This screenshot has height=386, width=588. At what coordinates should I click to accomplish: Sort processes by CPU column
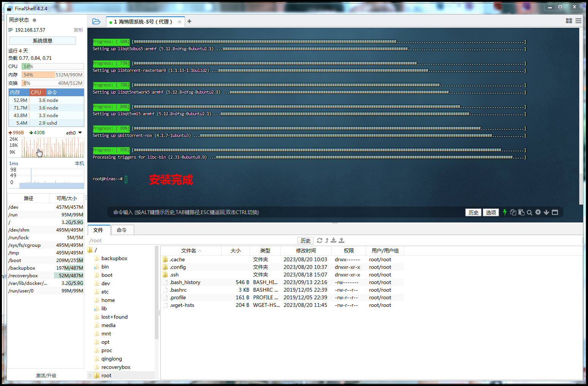click(x=38, y=92)
